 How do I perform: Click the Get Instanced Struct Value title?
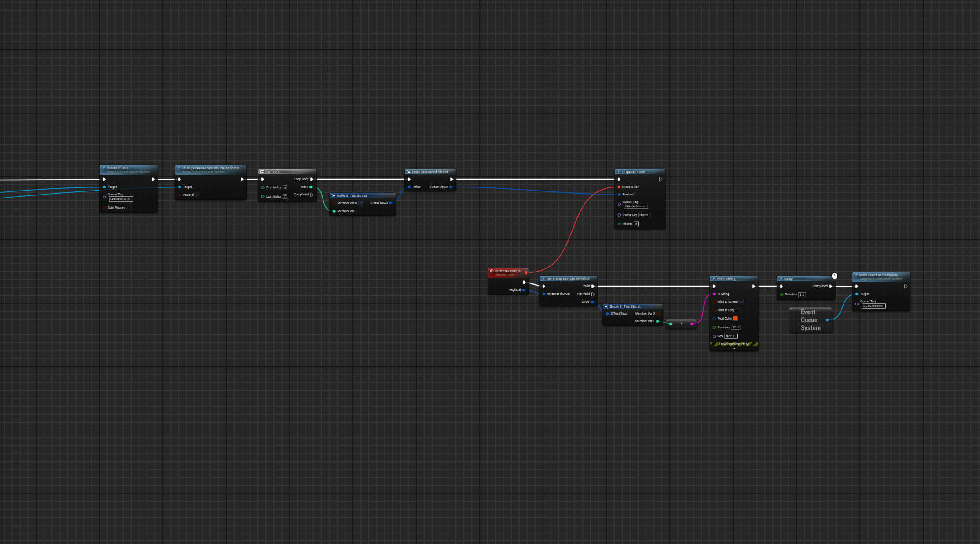click(x=568, y=279)
